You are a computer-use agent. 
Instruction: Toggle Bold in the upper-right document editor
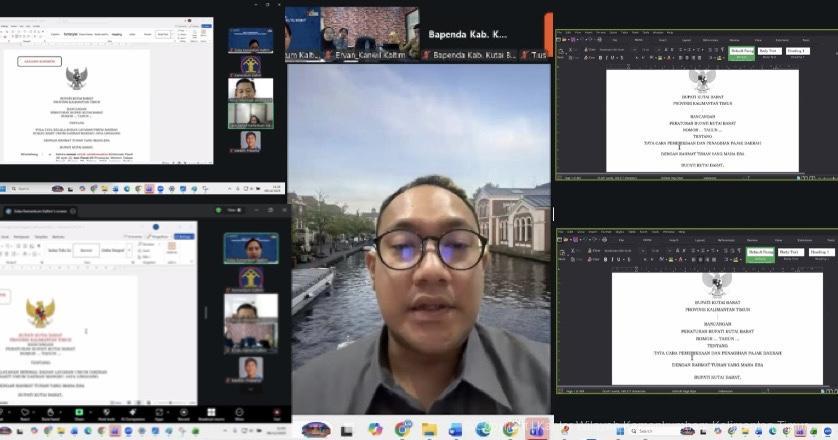pyautogui.click(x=605, y=59)
